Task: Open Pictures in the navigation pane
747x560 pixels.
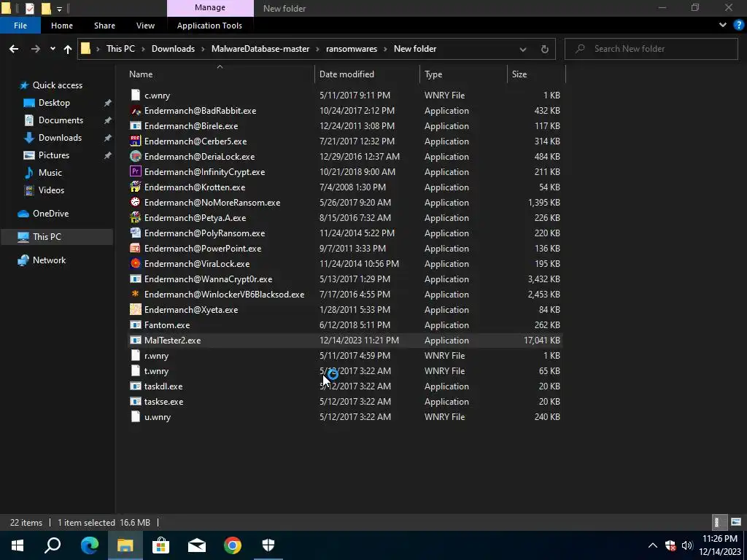Action: (54, 155)
